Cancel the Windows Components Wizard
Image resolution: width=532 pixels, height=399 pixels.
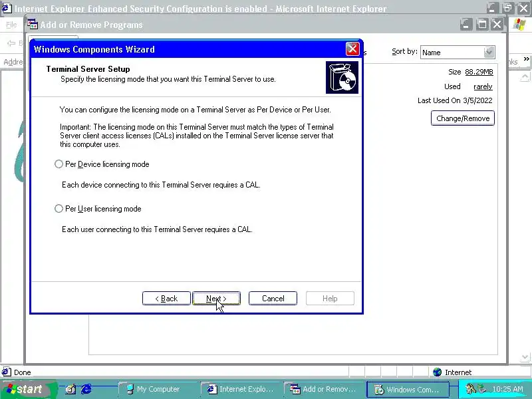click(x=273, y=298)
